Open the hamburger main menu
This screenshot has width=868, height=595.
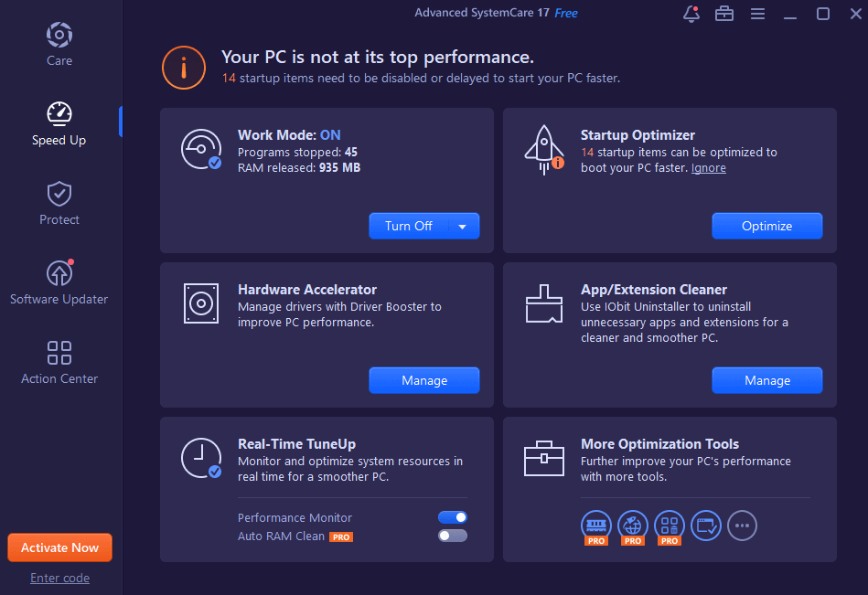pyautogui.click(x=756, y=14)
